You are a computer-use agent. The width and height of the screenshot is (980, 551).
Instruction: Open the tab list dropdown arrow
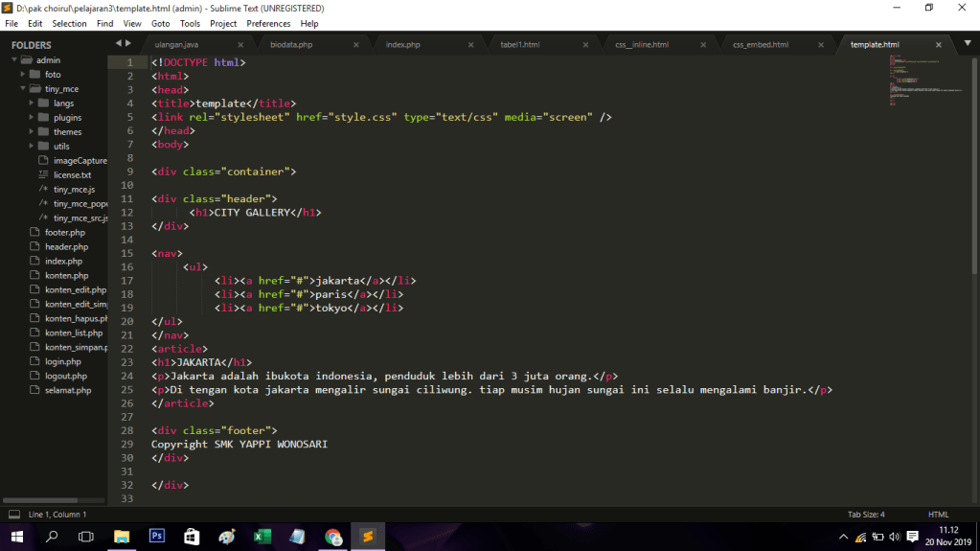(966, 44)
